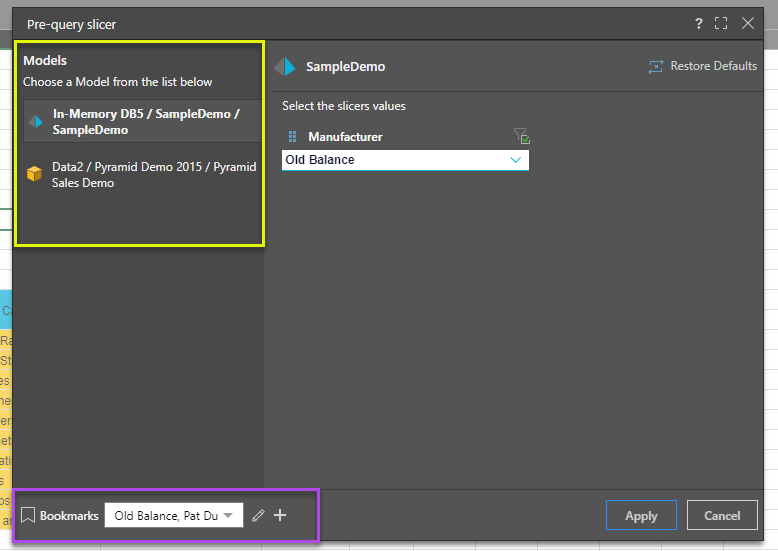Click the Bookmarks flag icon
The image size is (778, 551).
tap(28, 516)
